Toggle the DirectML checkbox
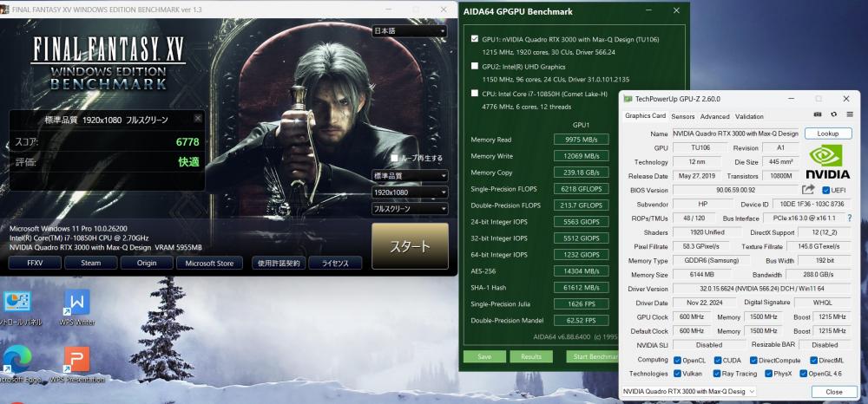 [813, 361]
